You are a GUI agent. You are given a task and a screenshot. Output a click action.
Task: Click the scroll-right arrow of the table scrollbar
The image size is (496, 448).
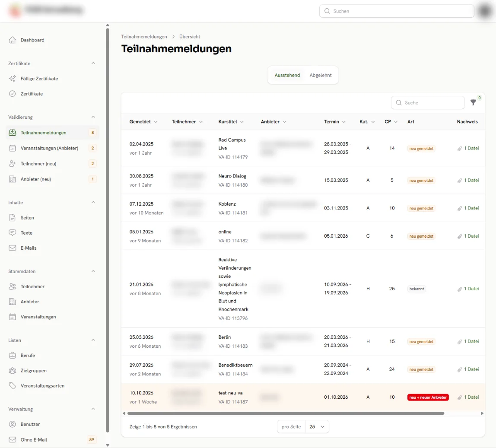(x=482, y=413)
